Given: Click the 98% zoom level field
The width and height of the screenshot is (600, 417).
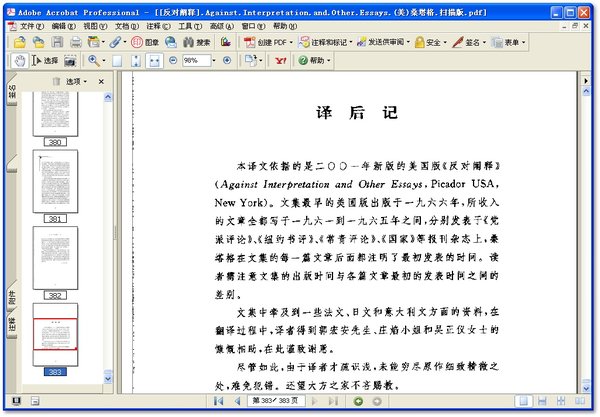Looking at the screenshot, I should 196,60.
